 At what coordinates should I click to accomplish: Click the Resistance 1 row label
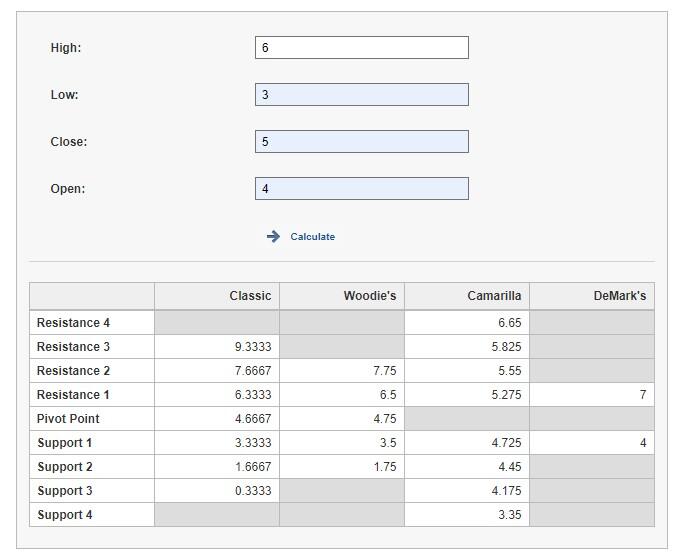pyautogui.click(x=73, y=394)
